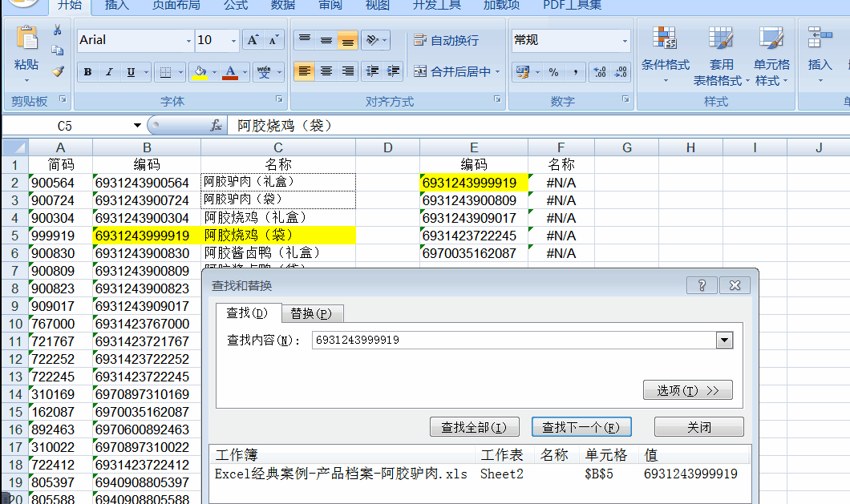The width and height of the screenshot is (850, 504).
Task: Click the 查找全部 button
Action: click(475, 426)
